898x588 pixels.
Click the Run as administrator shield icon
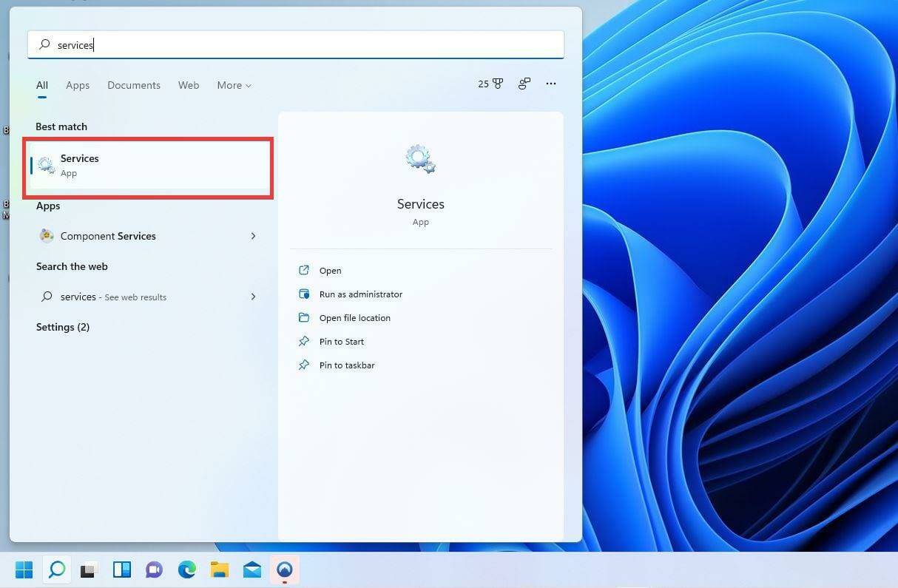(304, 294)
